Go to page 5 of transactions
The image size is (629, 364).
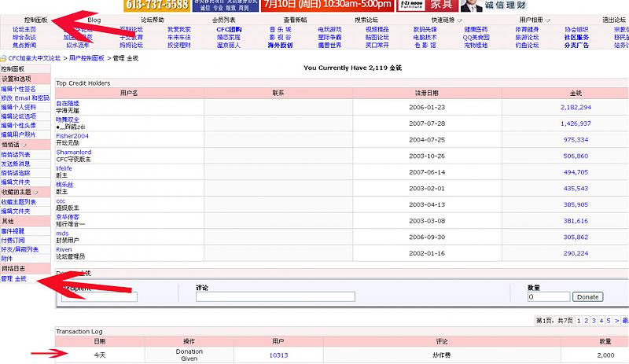(x=608, y=321)
